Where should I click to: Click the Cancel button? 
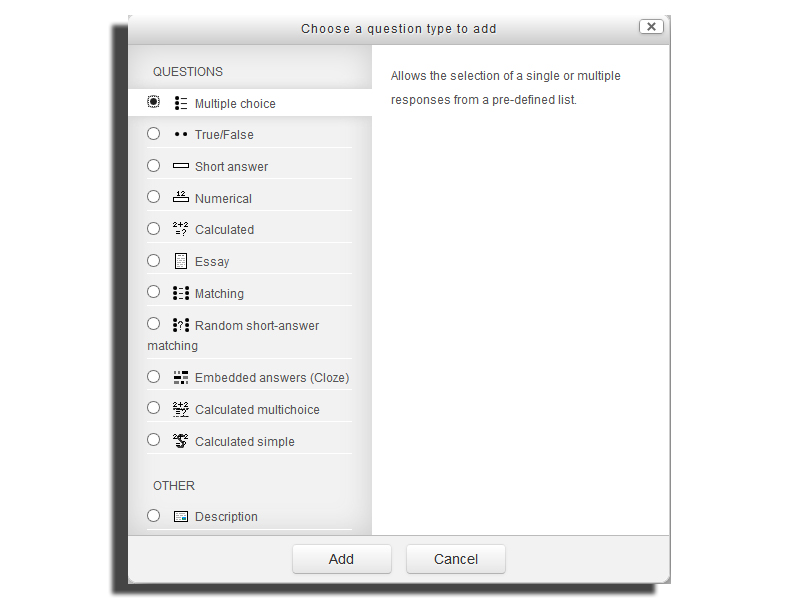tap(456, 559)
